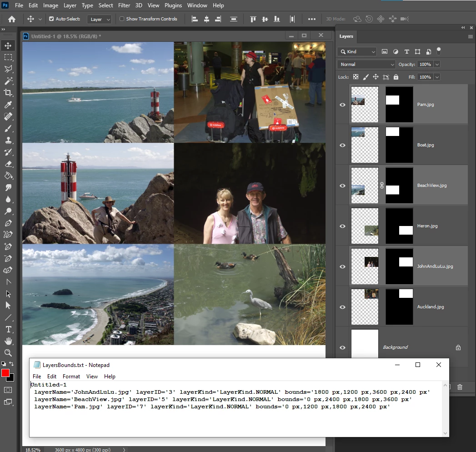Expand the collapsed toolbar double-arrow
This screenshot has height=452, width=476.
tap(3, 30)
